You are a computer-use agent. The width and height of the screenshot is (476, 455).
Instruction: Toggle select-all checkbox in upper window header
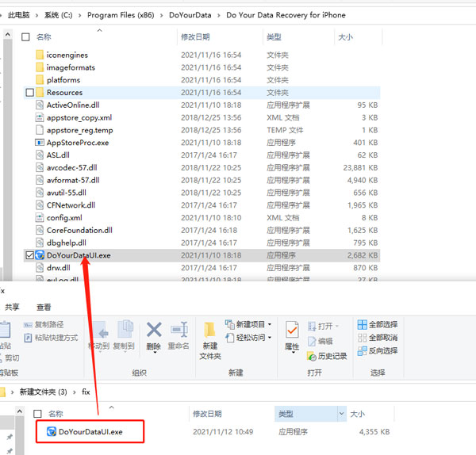click(25, 37)
